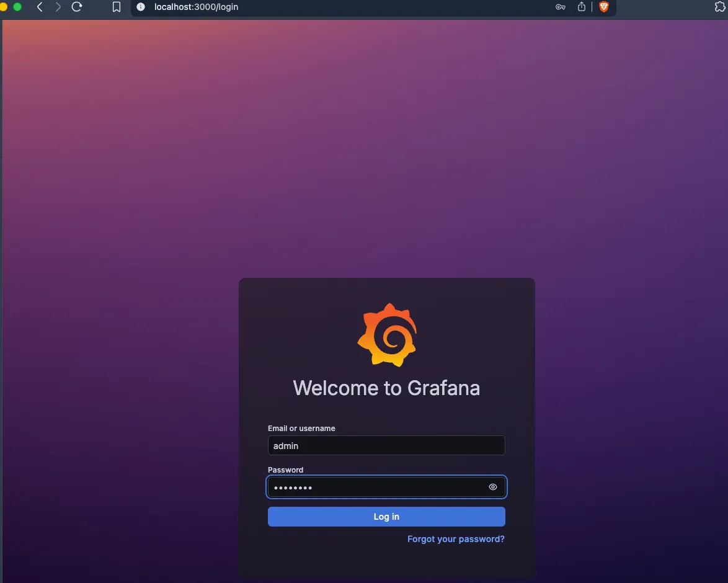Open saved passwords key icon
Image resolution: width=728 pixels, height=583 pixels.
point(560,7)
